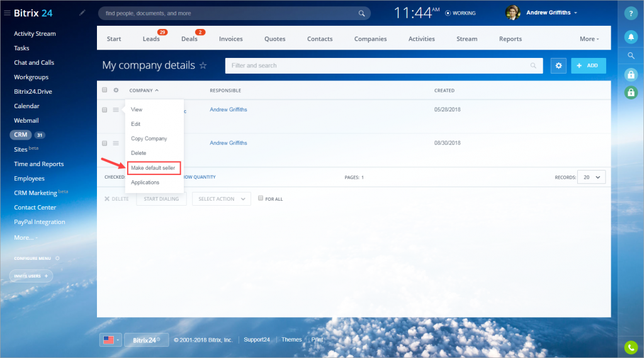This screenshot has width=644, height=358.
Task: Open the notifications bell icon
Action: pos(631,37)
